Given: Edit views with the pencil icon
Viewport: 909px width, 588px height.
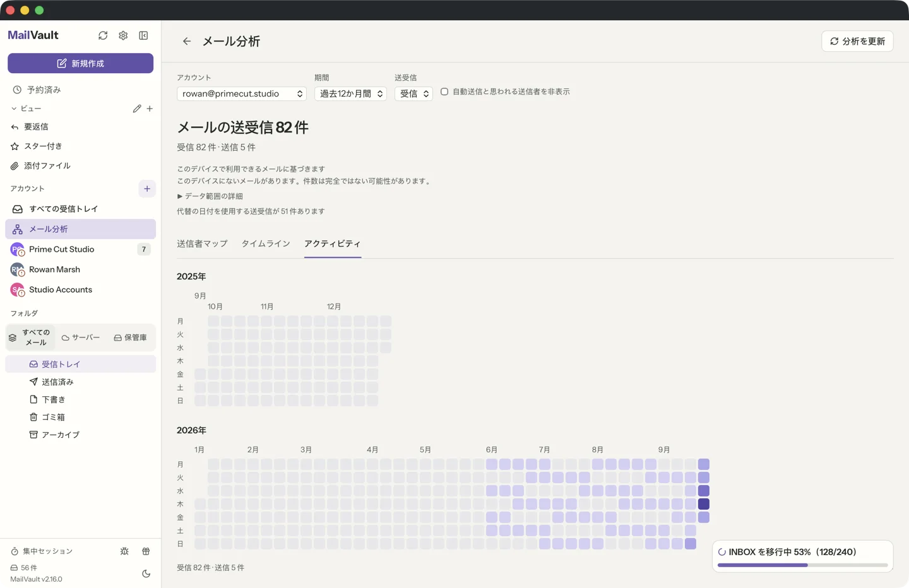Looking at the screenshot, I should (137, 109).
